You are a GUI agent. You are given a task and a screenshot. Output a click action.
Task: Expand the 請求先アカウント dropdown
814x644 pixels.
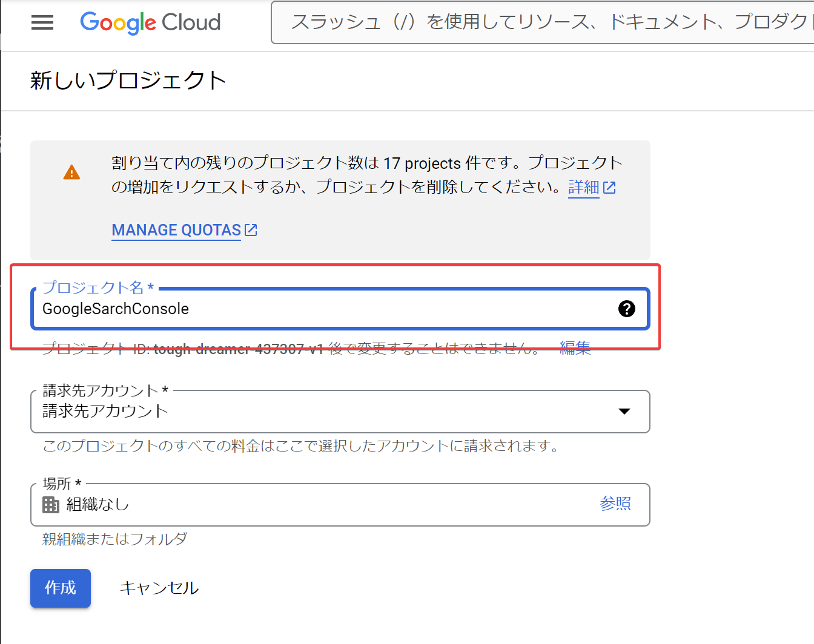340,412
